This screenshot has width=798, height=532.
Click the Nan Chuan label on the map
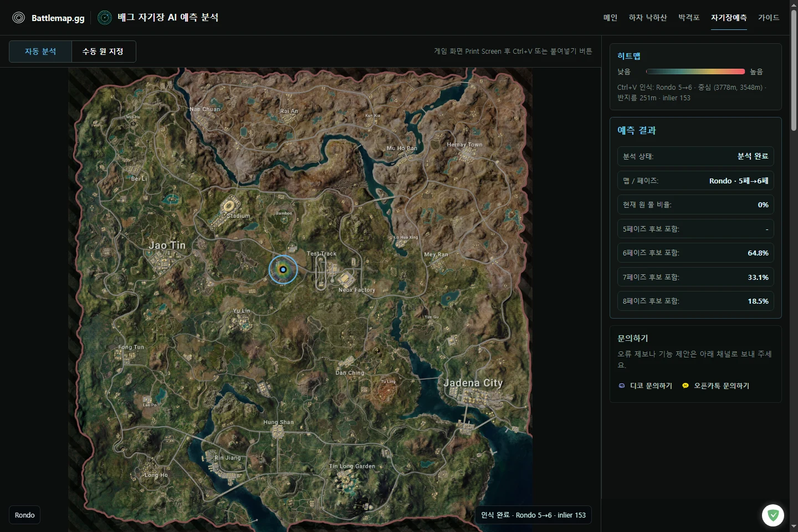[204, 109]
